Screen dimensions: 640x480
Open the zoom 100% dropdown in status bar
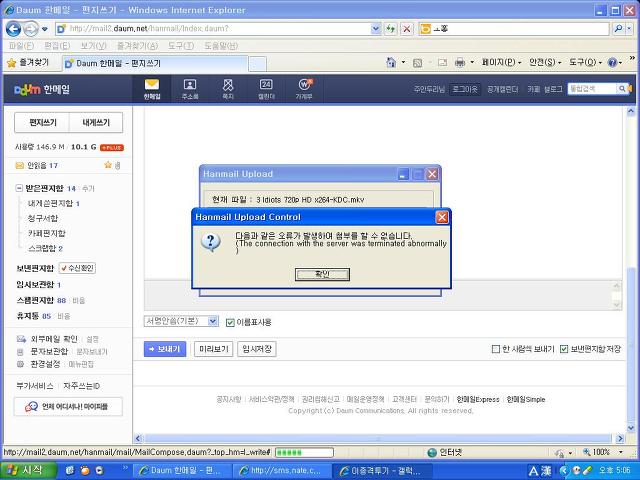621,452
